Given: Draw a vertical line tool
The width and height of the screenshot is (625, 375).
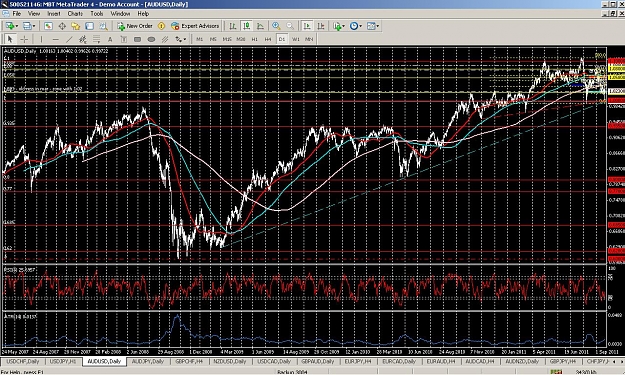Looking at the screenshot, I should pos(41,39).
